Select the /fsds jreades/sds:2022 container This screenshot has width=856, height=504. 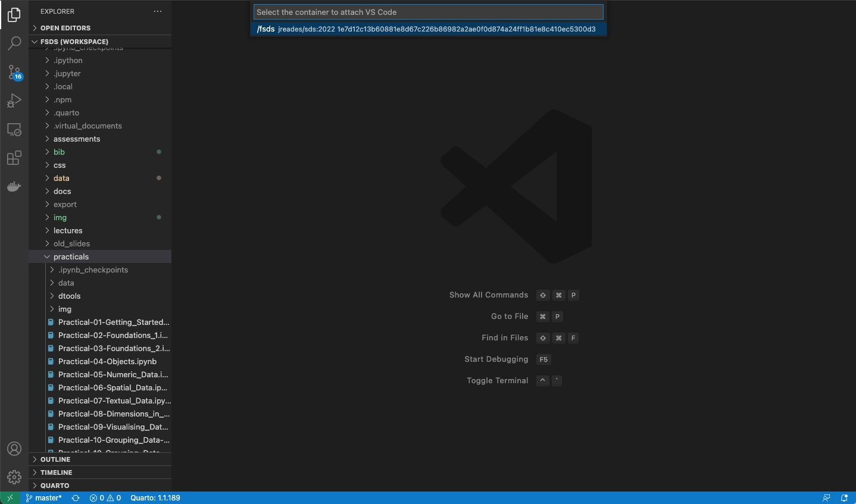429,29
